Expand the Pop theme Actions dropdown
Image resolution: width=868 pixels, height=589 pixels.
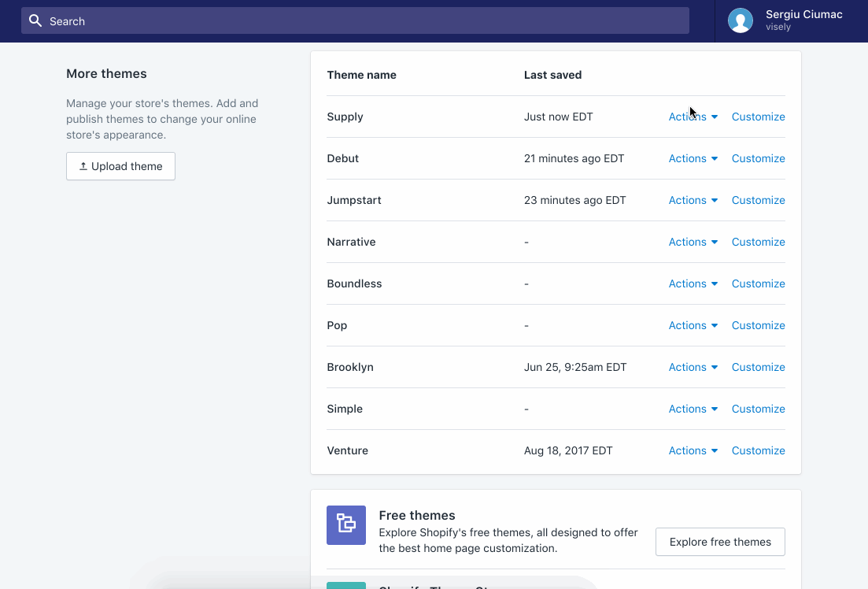693,325
